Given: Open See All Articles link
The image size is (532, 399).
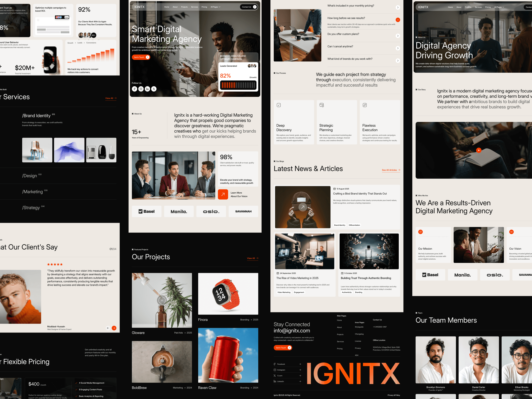Looking at the screenshot, I should tap(391, 170).
